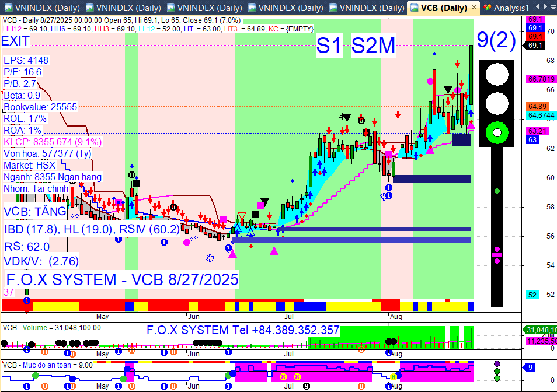Click the chart title VCB - Daily 8/27/2025 line
Screen dimensions: 557x392
pos(121,20)
